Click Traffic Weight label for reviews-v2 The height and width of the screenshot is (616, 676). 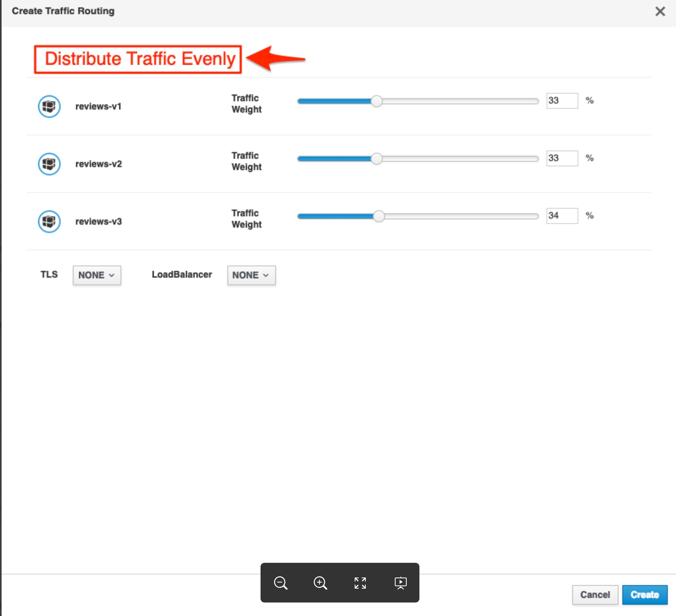pyautogui.click(x=247, y=161)
